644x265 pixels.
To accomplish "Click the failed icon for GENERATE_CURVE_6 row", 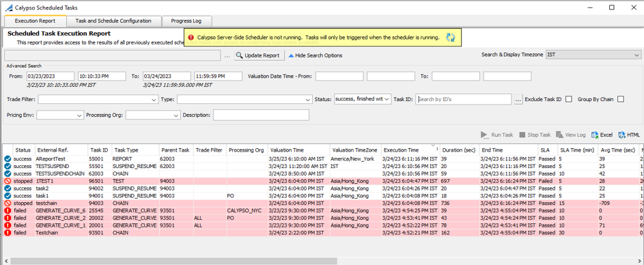I will (x=8, y=210).
